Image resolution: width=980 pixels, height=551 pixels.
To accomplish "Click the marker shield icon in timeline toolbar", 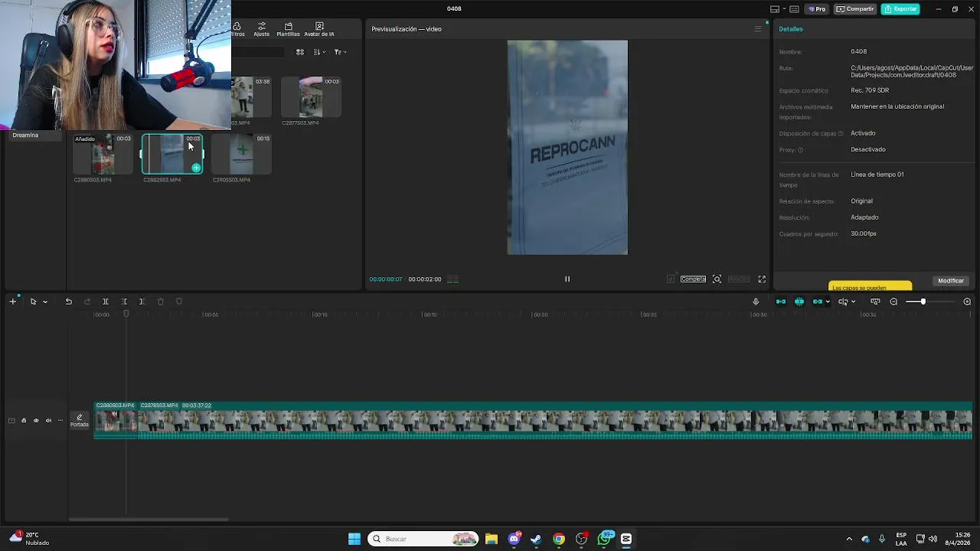I will [x=179, y=302].
